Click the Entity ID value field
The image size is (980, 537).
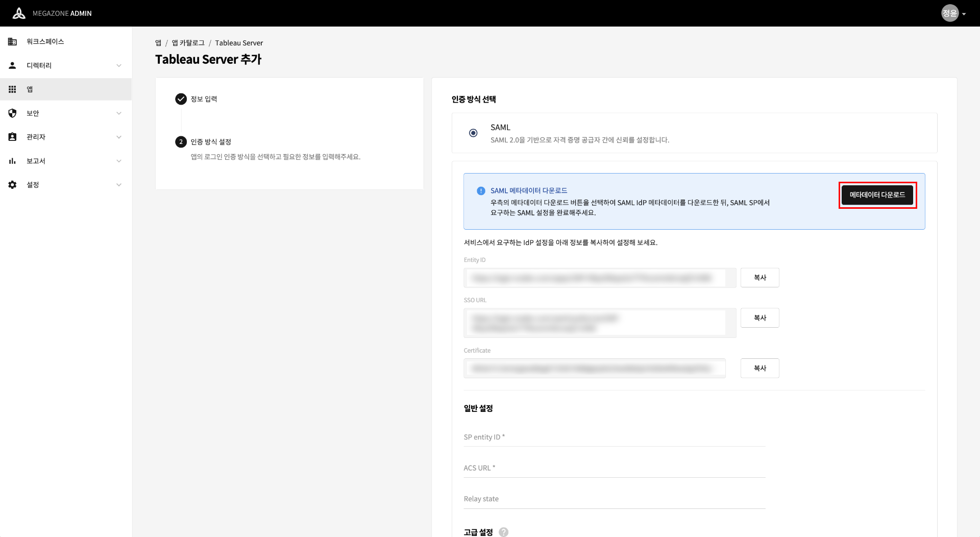pyautogui.click(x=600, y=278)
